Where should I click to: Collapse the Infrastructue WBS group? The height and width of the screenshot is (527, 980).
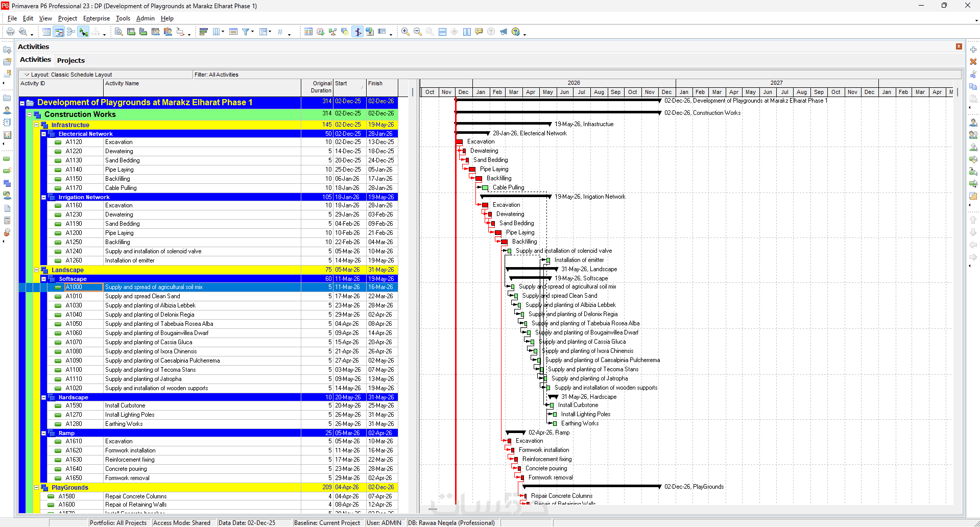pos(37,125)
